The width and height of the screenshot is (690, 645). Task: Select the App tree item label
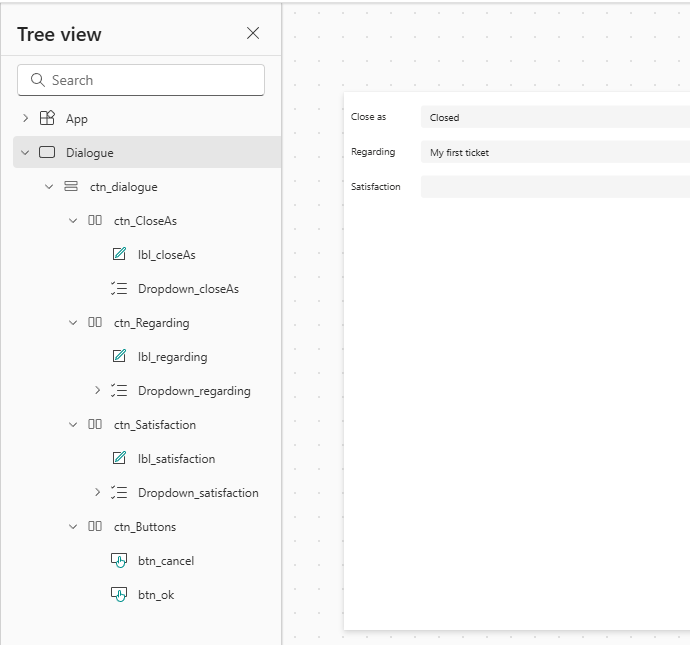click(77, 119)
